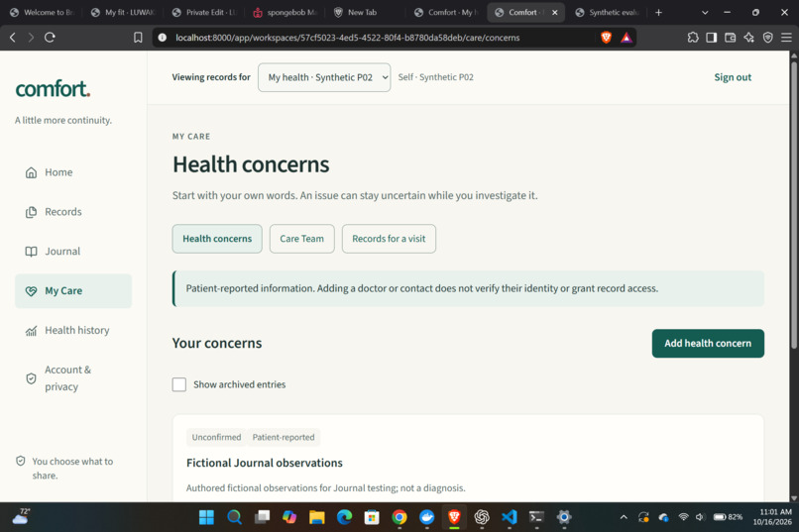The width and height of the screenshot is (799, 532).
Task: Open a new browser tab
Action: (x=658, y=12)
